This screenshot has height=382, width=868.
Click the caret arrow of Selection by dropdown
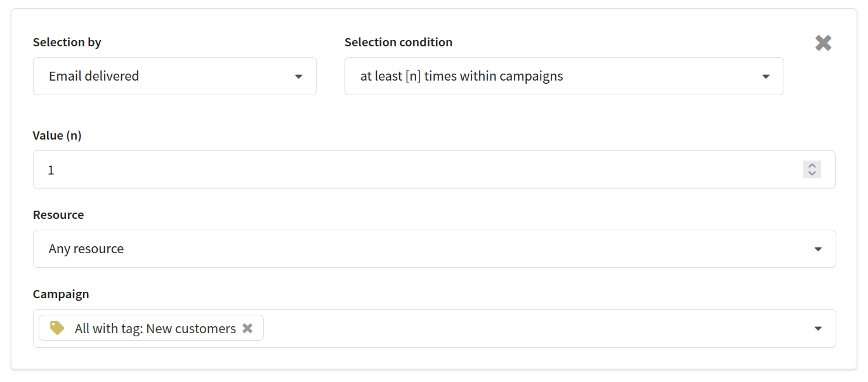(298, 77)
